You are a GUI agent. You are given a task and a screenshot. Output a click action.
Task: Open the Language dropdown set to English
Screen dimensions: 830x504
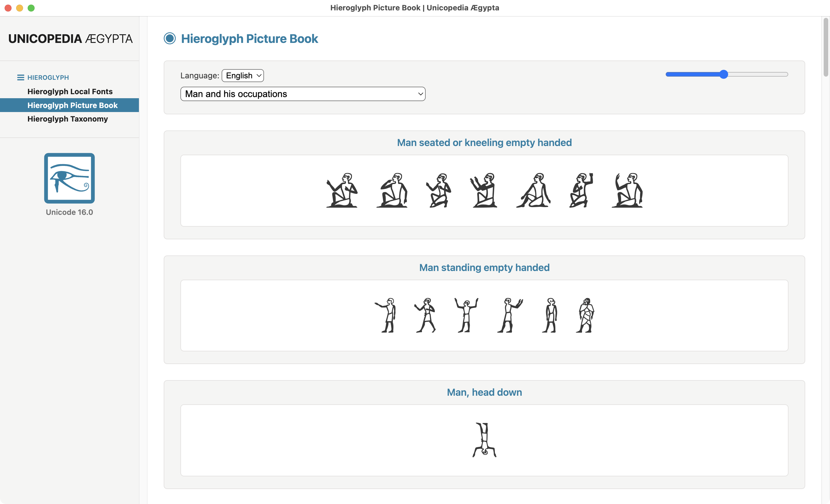(x=243, y=75)
